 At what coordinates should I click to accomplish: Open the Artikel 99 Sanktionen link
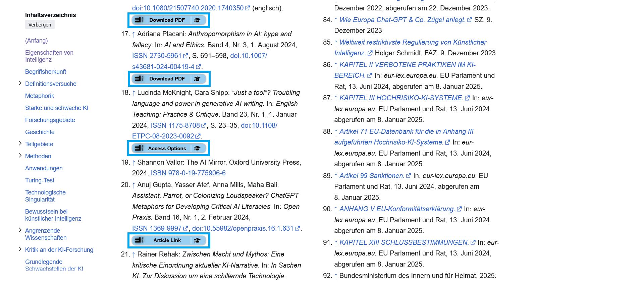point(372,176)
